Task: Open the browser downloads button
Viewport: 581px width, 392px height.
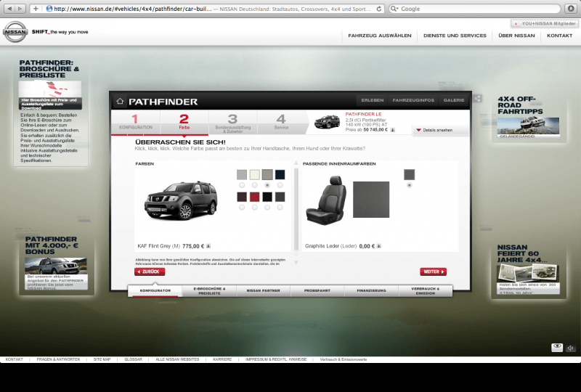Action: (x=571, y=9)
